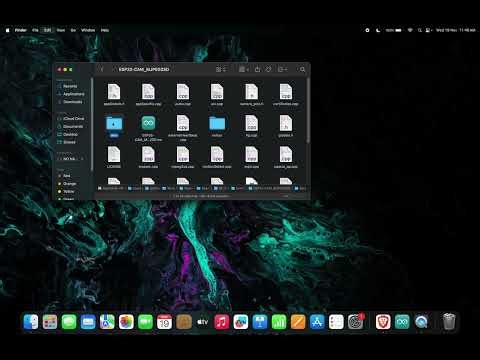Open Maps from the Dock

(x=107, y=322)
